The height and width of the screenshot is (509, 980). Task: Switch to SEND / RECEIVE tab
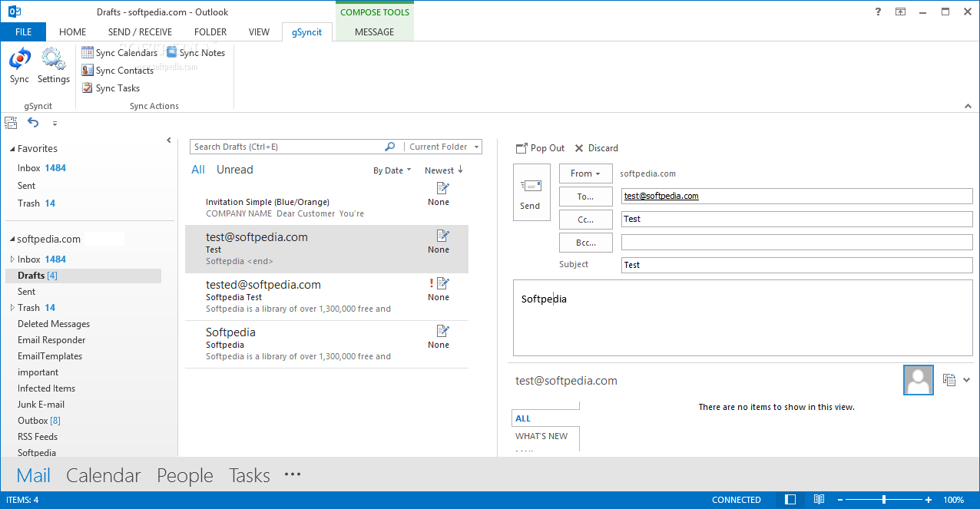click(x=140, y=32)
